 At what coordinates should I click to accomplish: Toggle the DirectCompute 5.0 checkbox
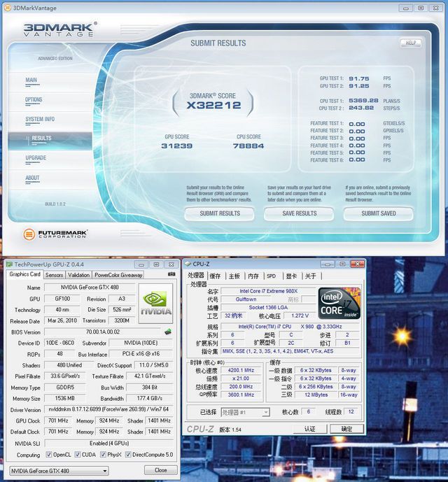tap(128, 454)
